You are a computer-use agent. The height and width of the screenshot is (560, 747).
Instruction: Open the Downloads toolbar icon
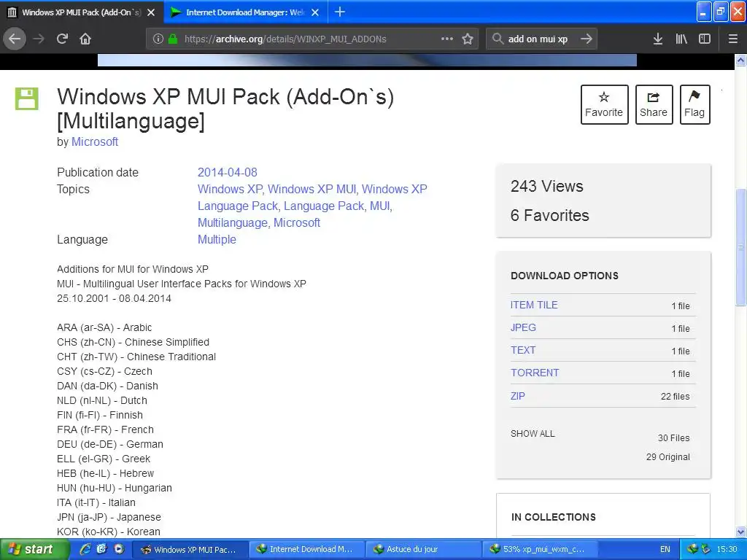point(657,39)
